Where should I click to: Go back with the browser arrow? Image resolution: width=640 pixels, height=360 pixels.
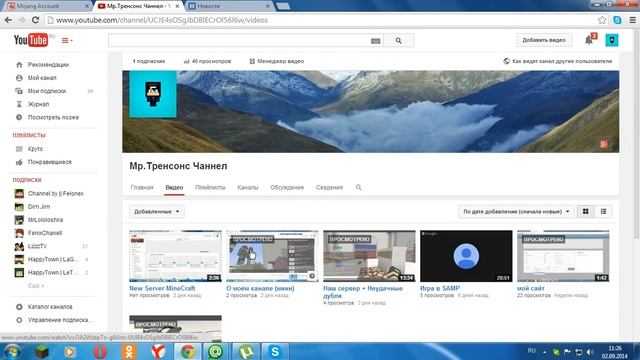coord(8,20)
